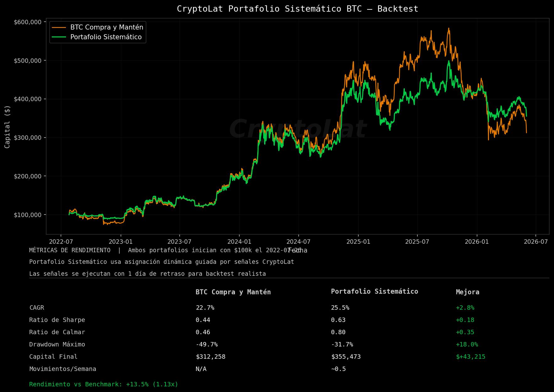
Task: Click the "Portafolio Sistemático" legend label
Action: click(106, 37)
